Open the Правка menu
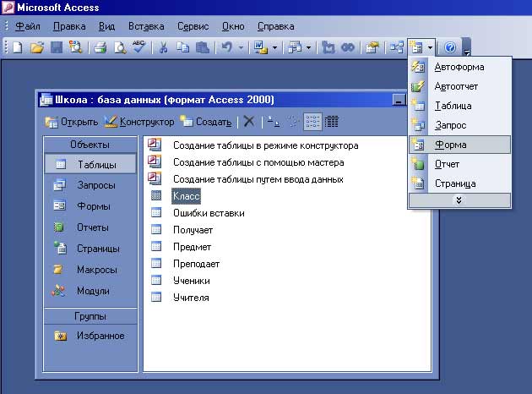Viewport: 532px width, 394px height. pos(69,26)
